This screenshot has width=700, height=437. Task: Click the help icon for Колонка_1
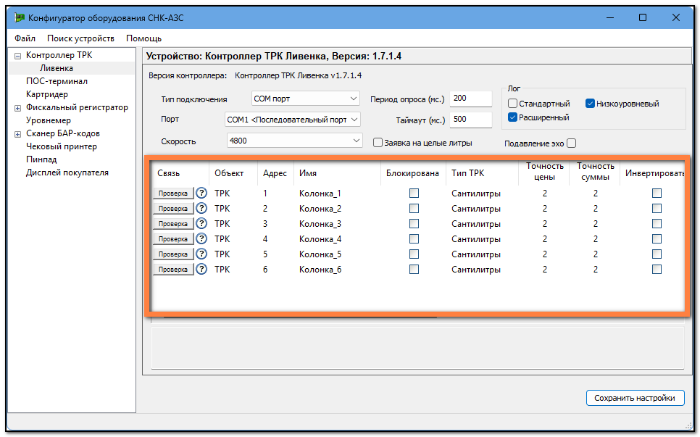201,193
